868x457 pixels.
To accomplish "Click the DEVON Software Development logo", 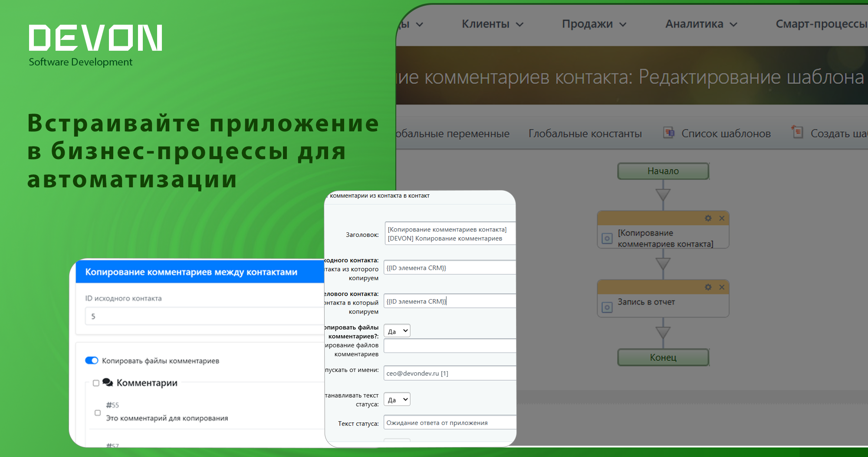I will [x=95, y=46].
